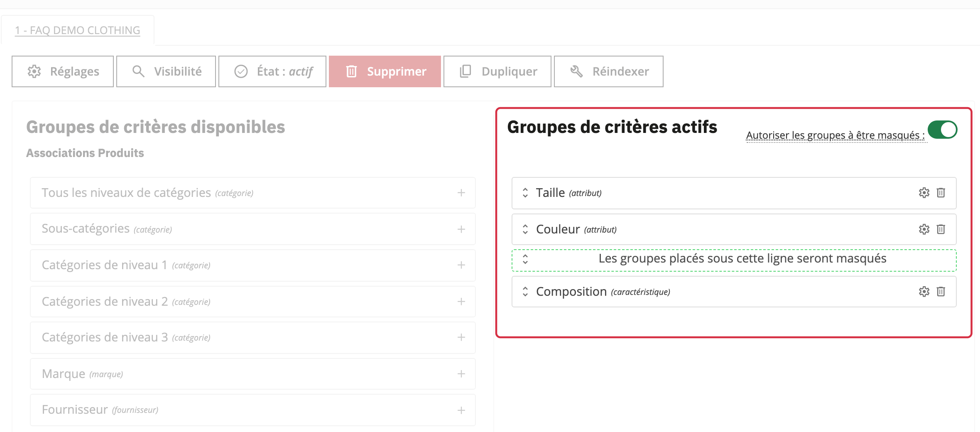980x432 pixels.
Task: Open settings gear for Composition group
Action: [x=924, y=292]
